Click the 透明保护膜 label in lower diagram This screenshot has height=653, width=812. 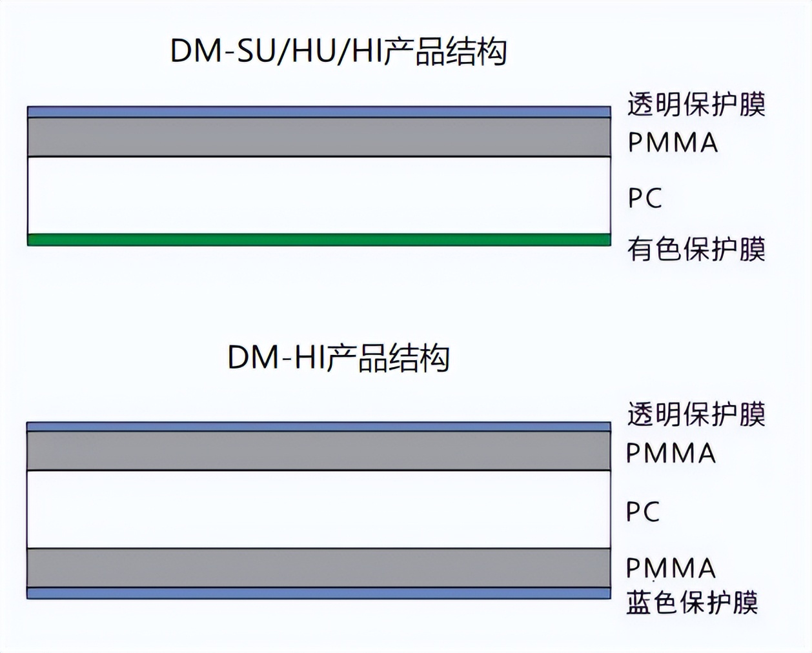coord(696,414)
